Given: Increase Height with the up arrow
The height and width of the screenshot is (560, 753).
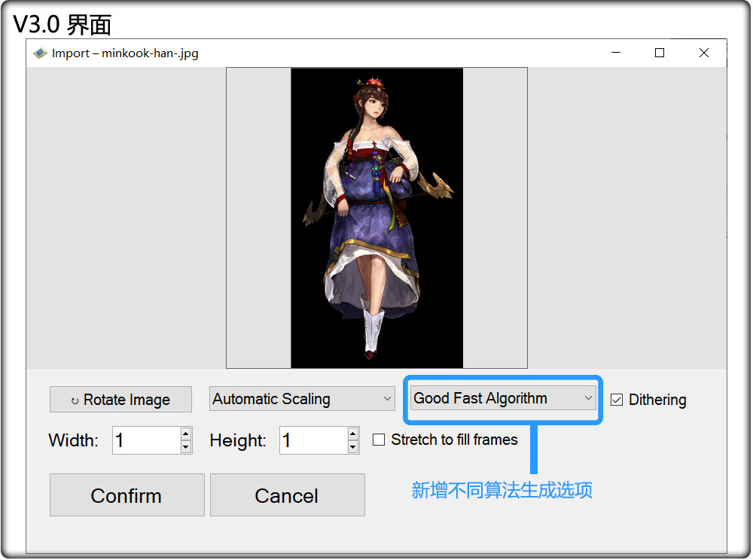Looking at the screenshot, I should click(353, 434).
